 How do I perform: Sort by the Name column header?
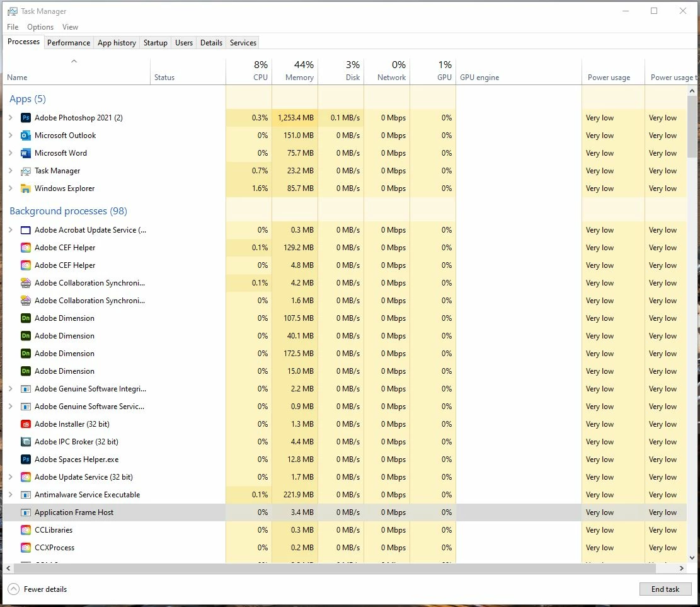(x=76, y=71)
